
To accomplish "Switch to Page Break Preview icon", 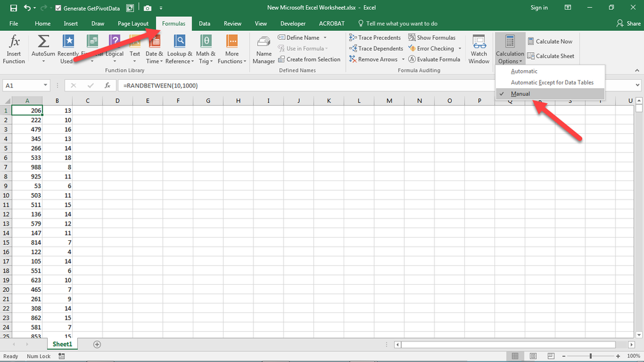I will coord(551,356).
